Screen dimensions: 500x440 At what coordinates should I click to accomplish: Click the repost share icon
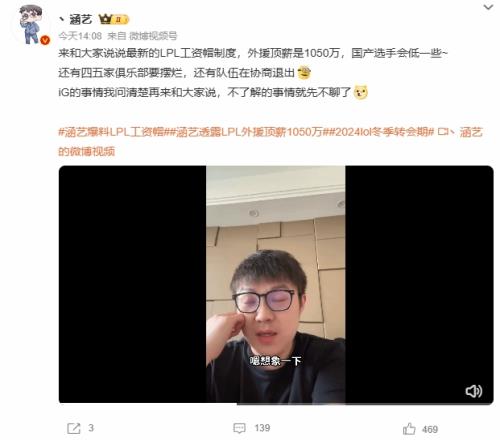[73, 428]
